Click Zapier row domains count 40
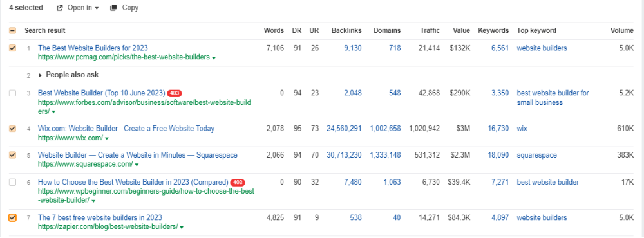The image size is (644, 238). point(397,217)
